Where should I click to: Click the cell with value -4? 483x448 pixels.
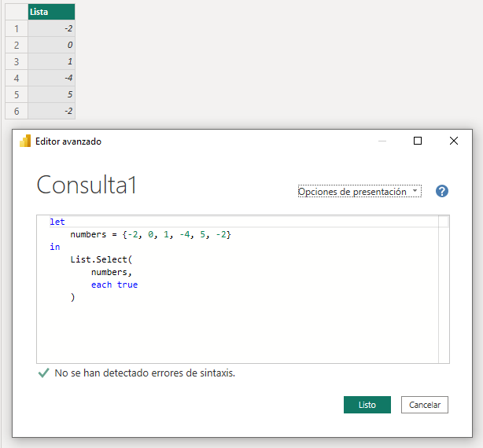[51, 78]
